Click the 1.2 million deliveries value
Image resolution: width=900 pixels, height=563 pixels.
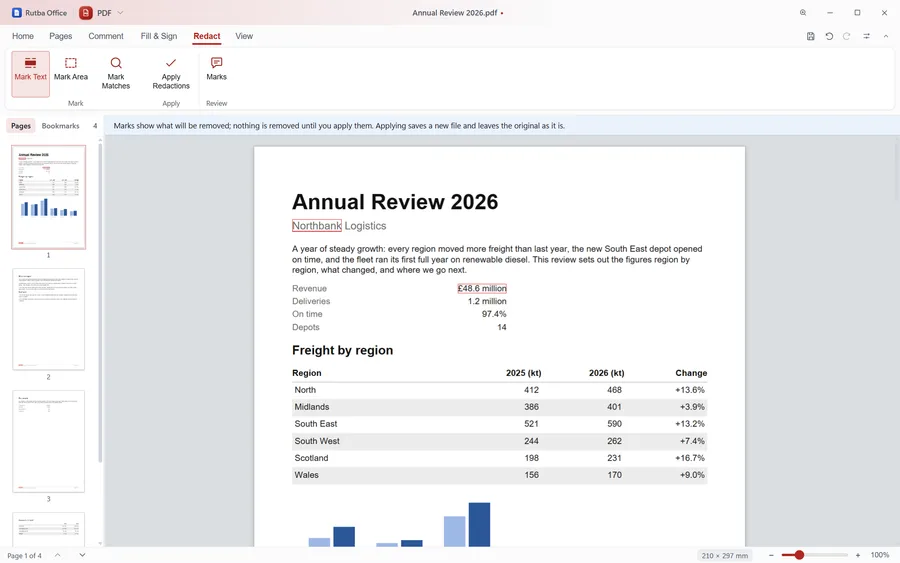(x=487, y=301)
